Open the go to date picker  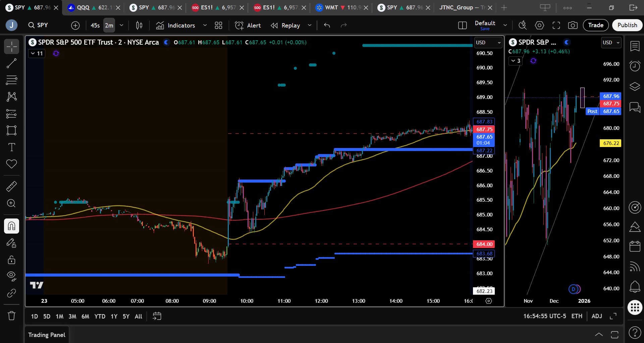[157, 316]
